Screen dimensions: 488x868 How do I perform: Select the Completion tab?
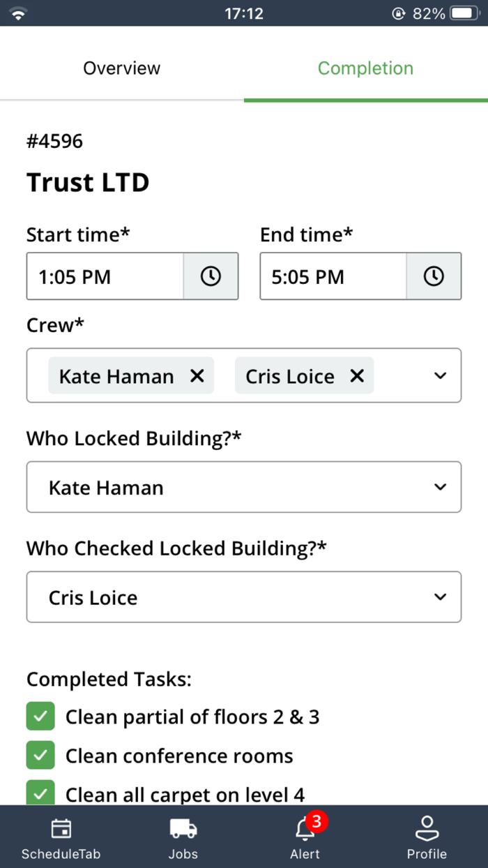[x=365, y=68]
